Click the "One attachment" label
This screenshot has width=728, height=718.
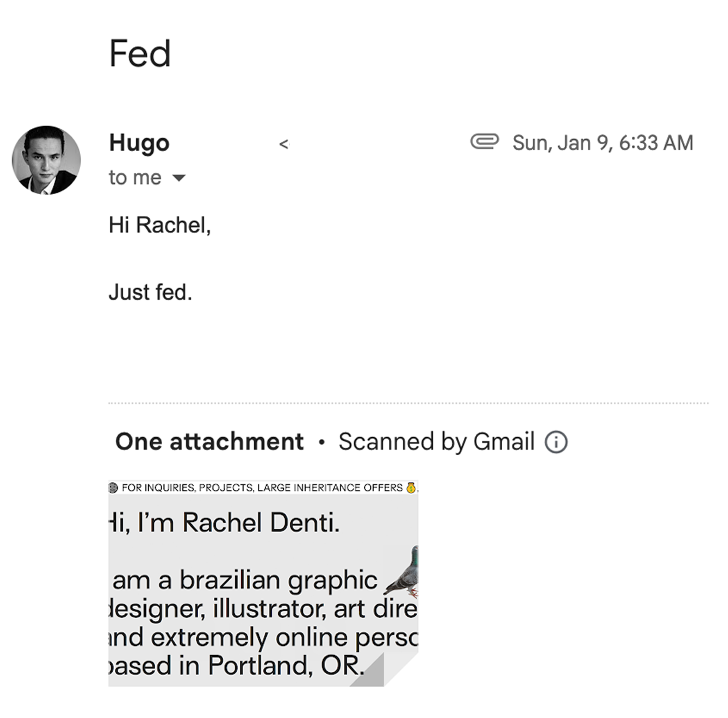pyautogui.click(x=209, y=442)
